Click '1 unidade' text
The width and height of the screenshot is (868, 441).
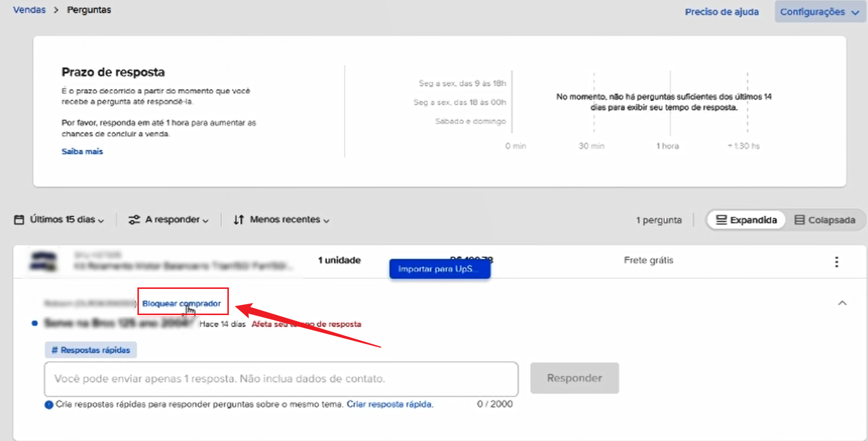(x=340, y=260)
